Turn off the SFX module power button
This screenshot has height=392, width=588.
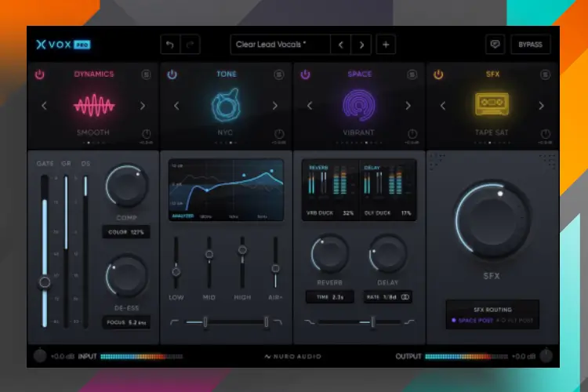pos(438,74)
